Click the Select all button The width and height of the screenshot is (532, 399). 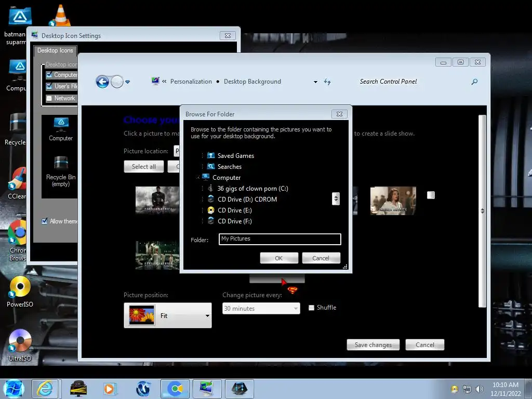(x=144, y=167)
